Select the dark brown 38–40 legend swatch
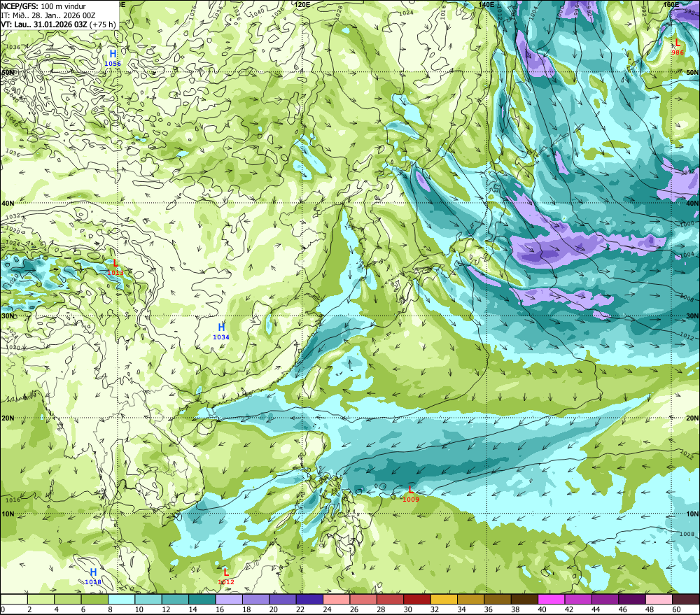700x615 pixels. 524,600
